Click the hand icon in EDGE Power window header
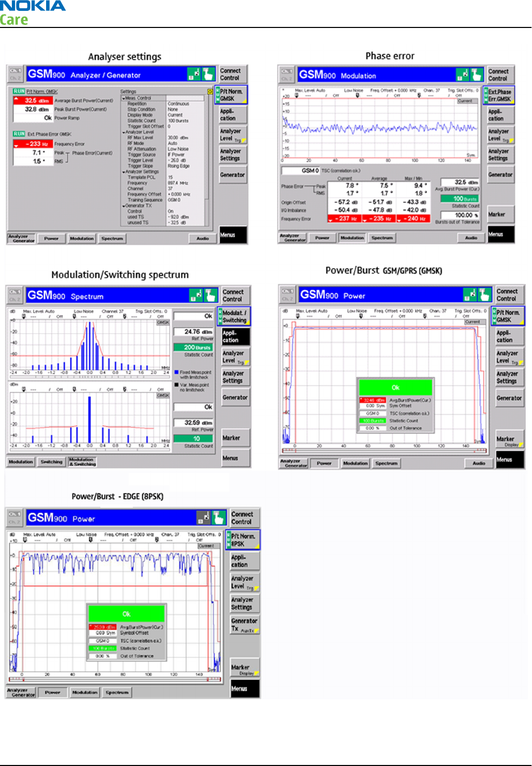This screenshot has height=766, width=532. click(220, 517)
